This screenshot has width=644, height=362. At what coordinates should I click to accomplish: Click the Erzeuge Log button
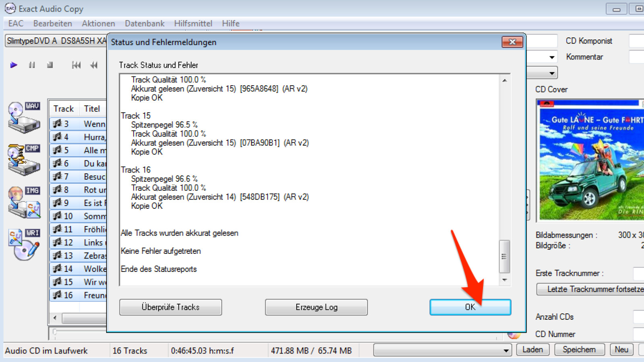pos(316,307)
